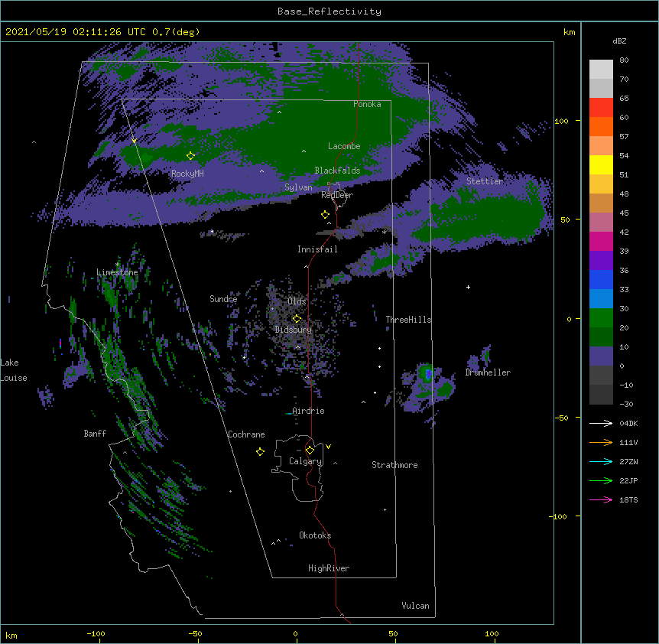The image size is (659, 644).
Task: Click the Airdrie label
Action: click(x=308, y=411)
